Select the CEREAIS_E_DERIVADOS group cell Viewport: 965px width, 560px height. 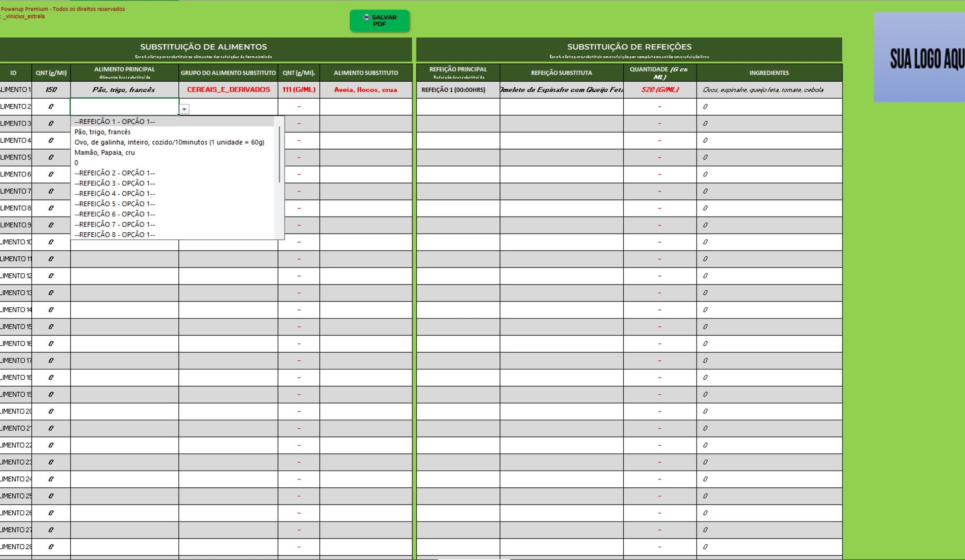pyautogui.click(x=228, y=90)
